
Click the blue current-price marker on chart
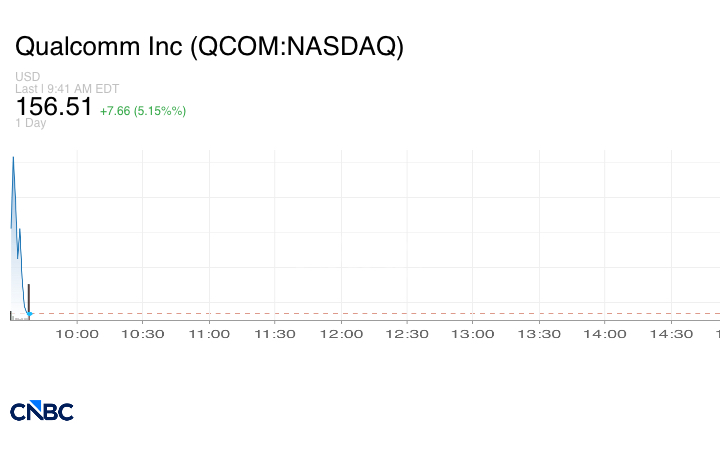pyautogui.click(x=29, y=314)
